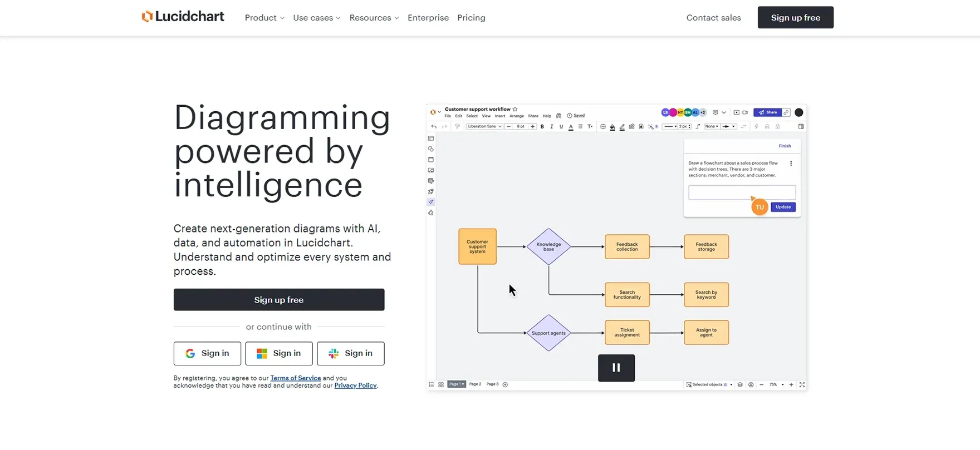Copy share link chain icon
Viewport: 980px width, 450px height.
click(x=786, y=112)
